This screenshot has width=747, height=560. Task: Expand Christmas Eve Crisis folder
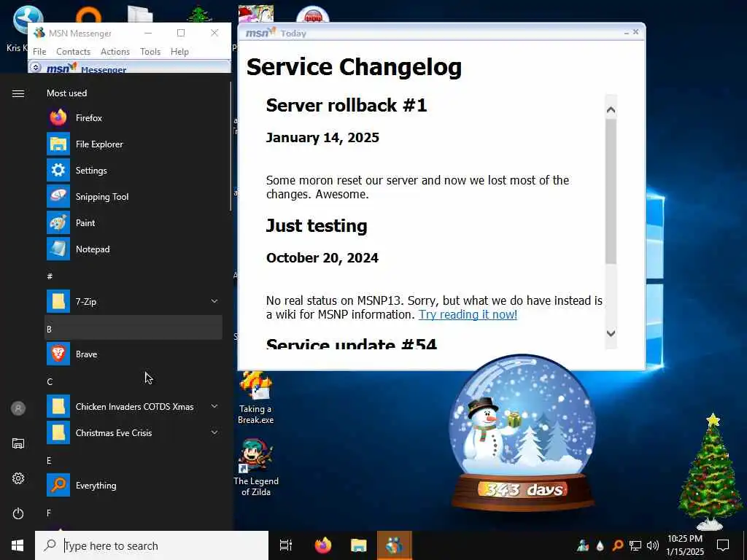[133, 432]
